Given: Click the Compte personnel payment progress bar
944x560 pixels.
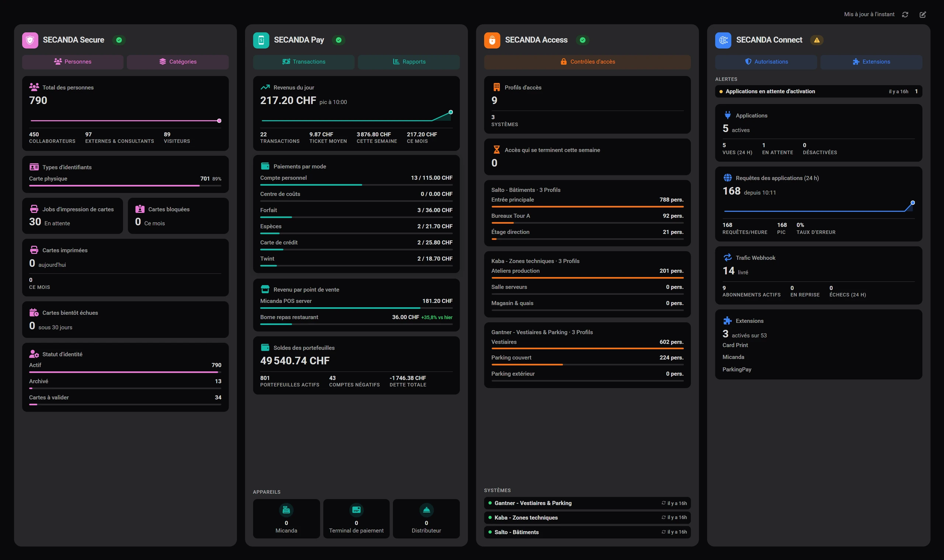Looking at the screenshot, I should 356,185.
